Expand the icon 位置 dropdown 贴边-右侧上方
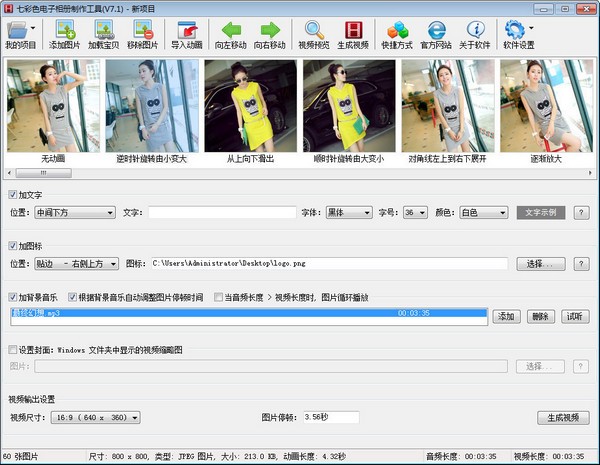The image size is (600, 465). point(77,264)
